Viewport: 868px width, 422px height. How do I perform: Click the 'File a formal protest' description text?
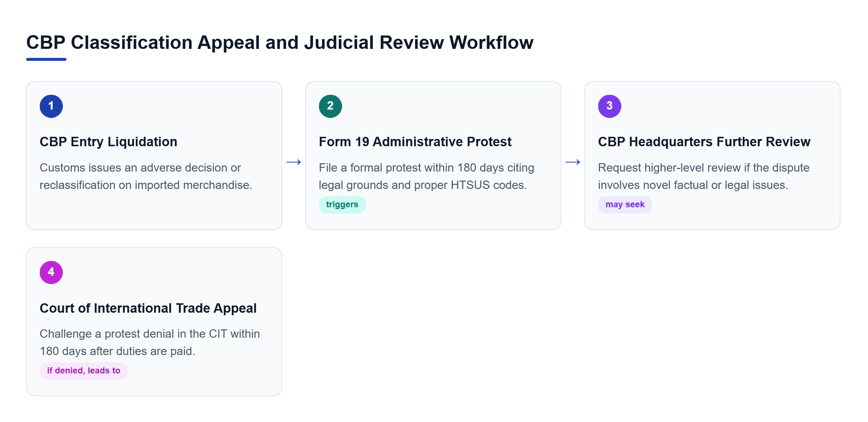pos(426,176)
